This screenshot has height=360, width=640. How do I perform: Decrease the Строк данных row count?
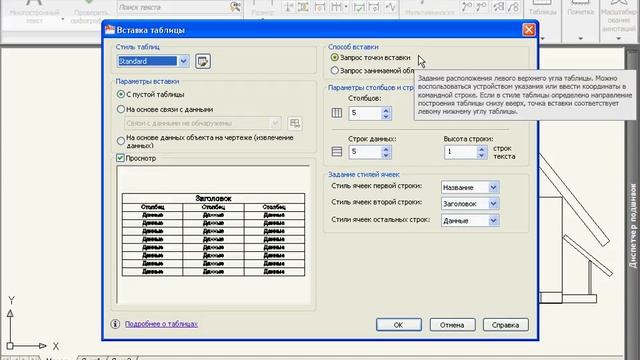coord(386,155)
